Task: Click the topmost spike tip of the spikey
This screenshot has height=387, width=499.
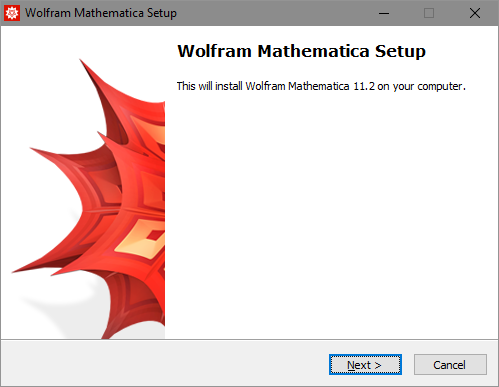Action: tap(80, 60)
